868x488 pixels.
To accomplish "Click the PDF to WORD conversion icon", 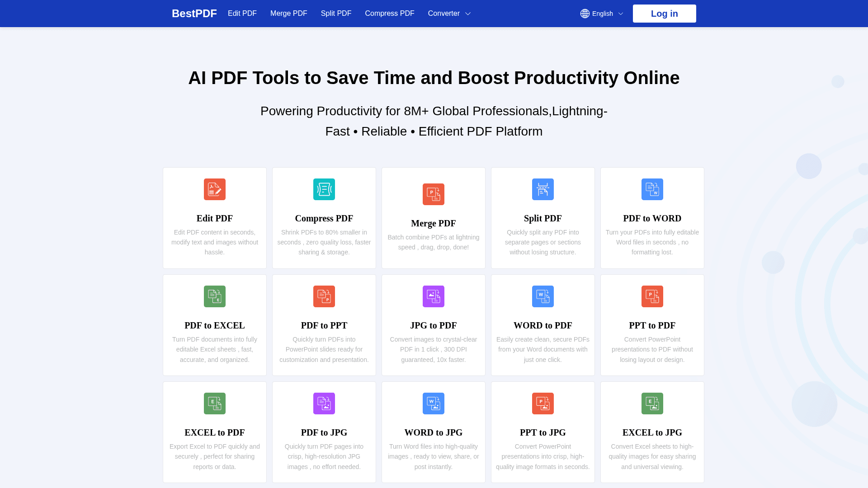I will click(x=652, y=189).
